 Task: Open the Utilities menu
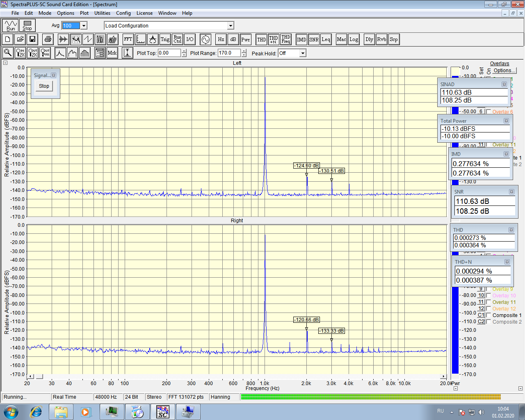102,13
